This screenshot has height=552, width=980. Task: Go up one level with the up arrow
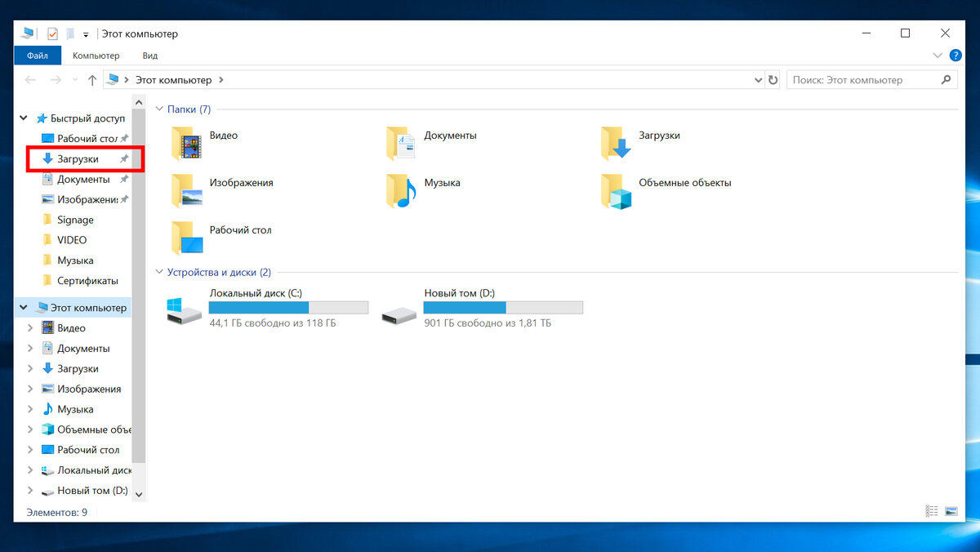(92, 80)
